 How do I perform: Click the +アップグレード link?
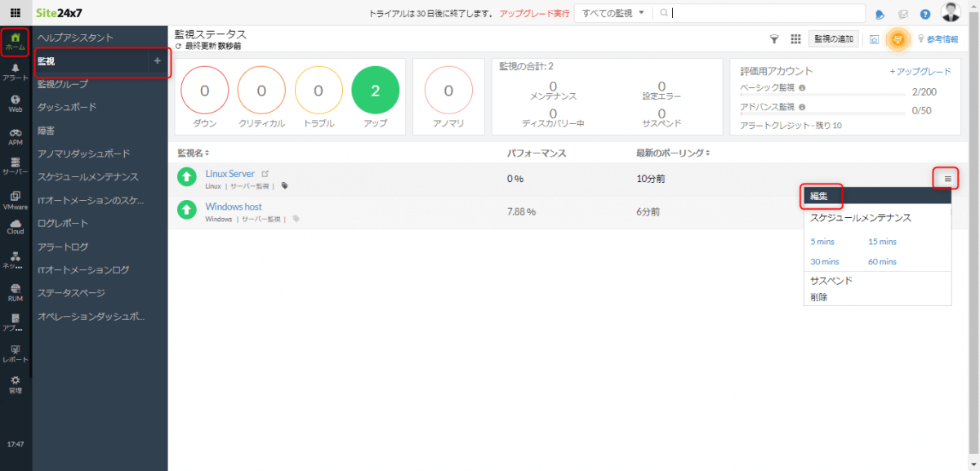point(920,72)
